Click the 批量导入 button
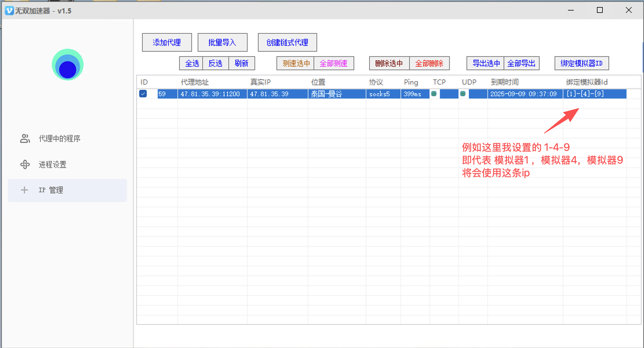The image size is (644, 348). click(222, 43)
